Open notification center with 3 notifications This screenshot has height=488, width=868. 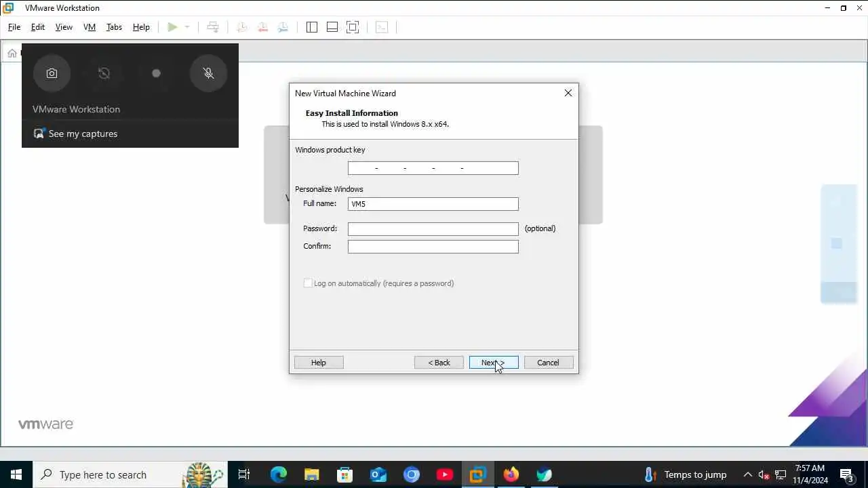click(x=847, y=474)
